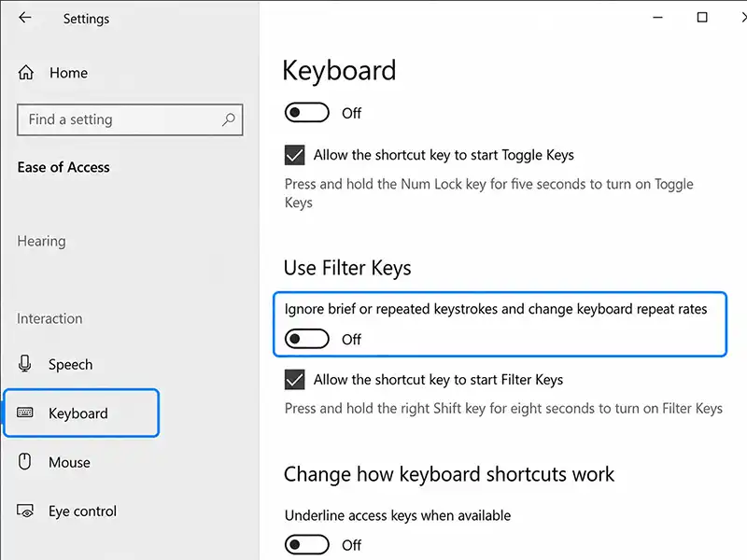Screen dimensions: 747x560
Task: Enable the Filter Keys toggle
Action: (307, 339)
